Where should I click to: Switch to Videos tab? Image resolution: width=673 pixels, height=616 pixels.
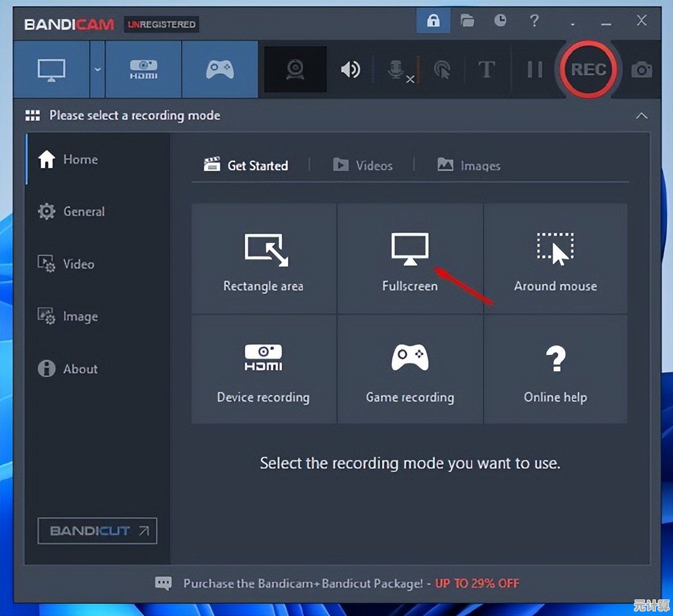[363, 165]
